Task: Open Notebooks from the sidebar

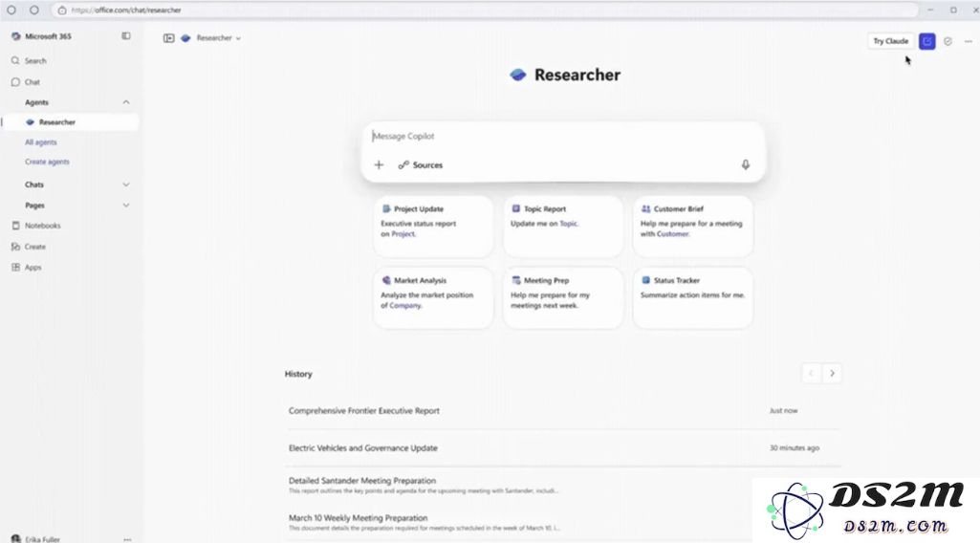Action: coord(42,226)
